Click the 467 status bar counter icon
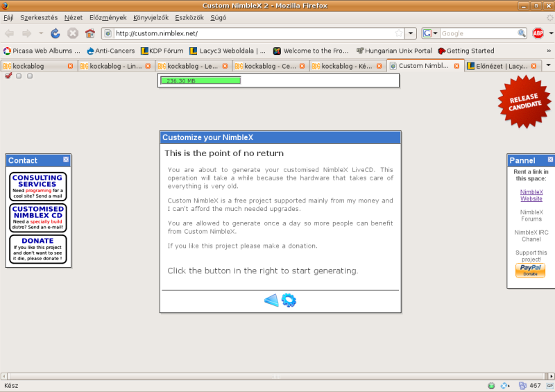Image resolution: width=555 pixels, height=392 pixels. click(522, 386)
